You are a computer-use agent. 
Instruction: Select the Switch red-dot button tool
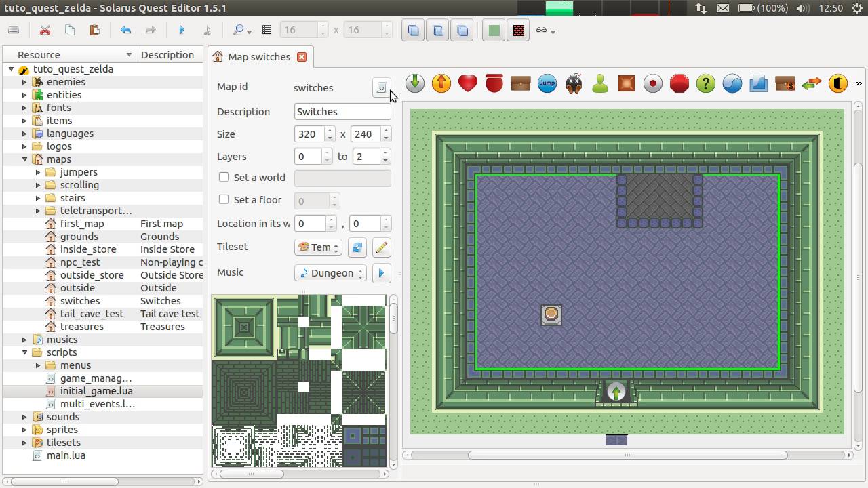click(x=653, y=83)
